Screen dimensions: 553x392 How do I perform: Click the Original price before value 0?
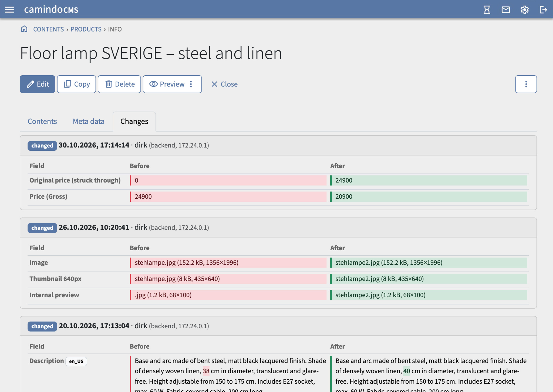(x=228, y=180)
